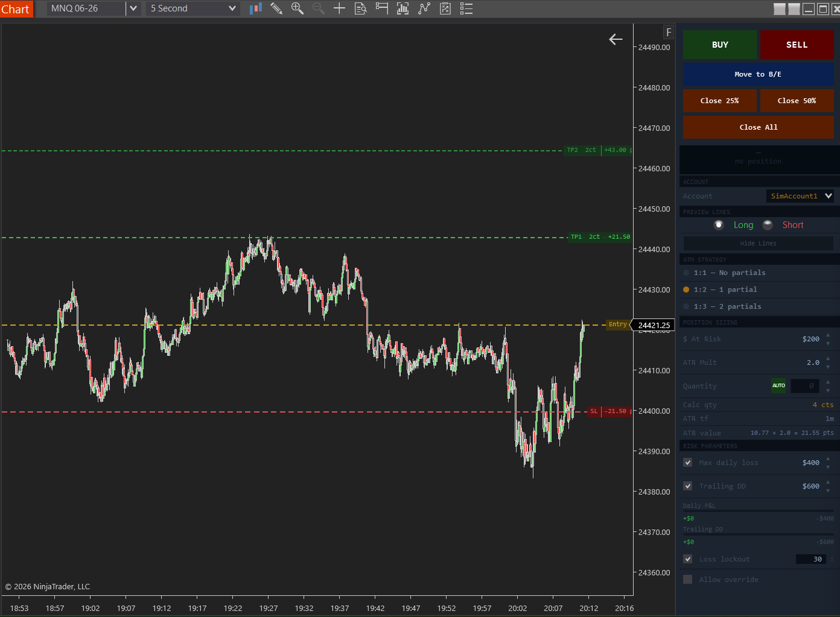Image resolution: width=840 pixels, height=617 pixels.
Task: Open the MNQ 06-26 instrument dropdown
Action: pyautogui.click(x=133, y=8)
